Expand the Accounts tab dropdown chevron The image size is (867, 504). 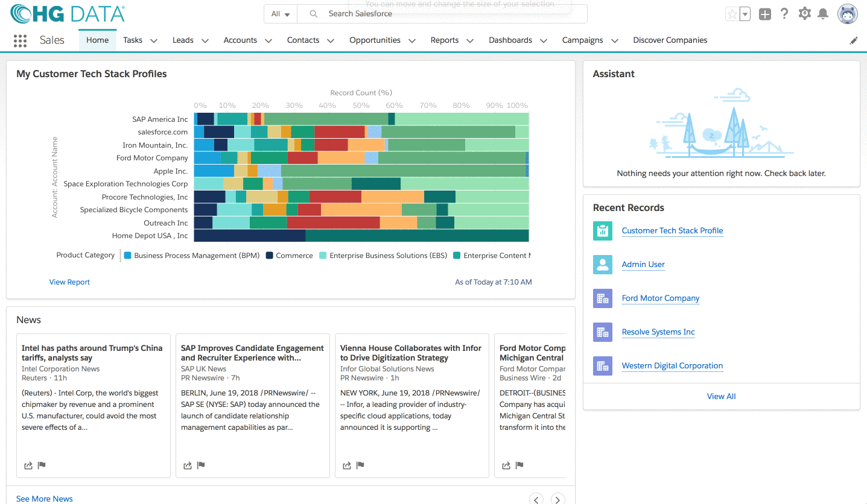(268, 41)
